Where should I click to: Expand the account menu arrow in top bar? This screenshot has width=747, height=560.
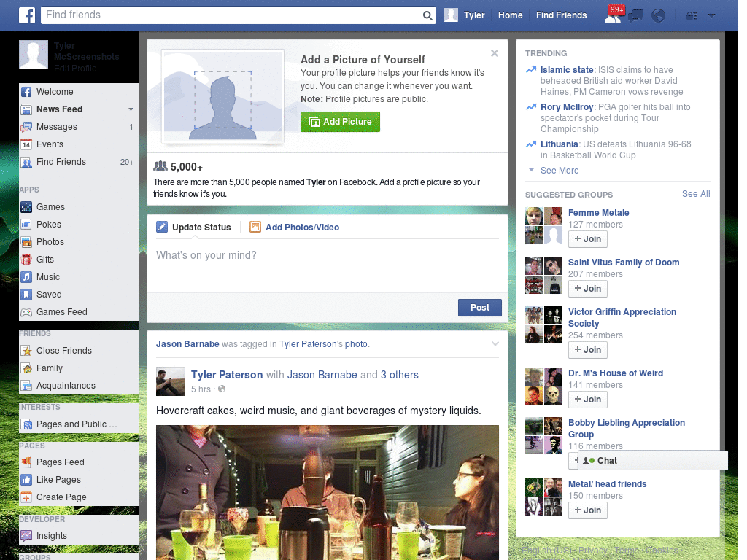pyautogui.click(x=712, y=16)
